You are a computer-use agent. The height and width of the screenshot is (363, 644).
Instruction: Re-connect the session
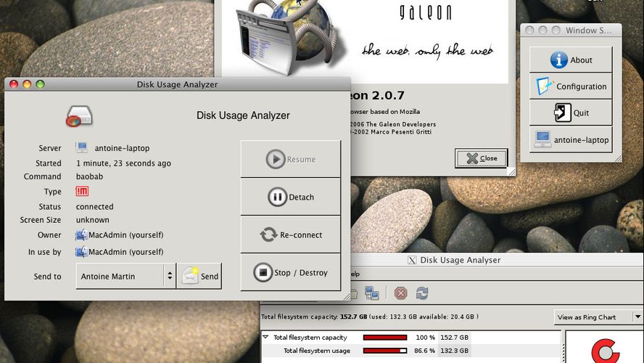click(291, 234)
